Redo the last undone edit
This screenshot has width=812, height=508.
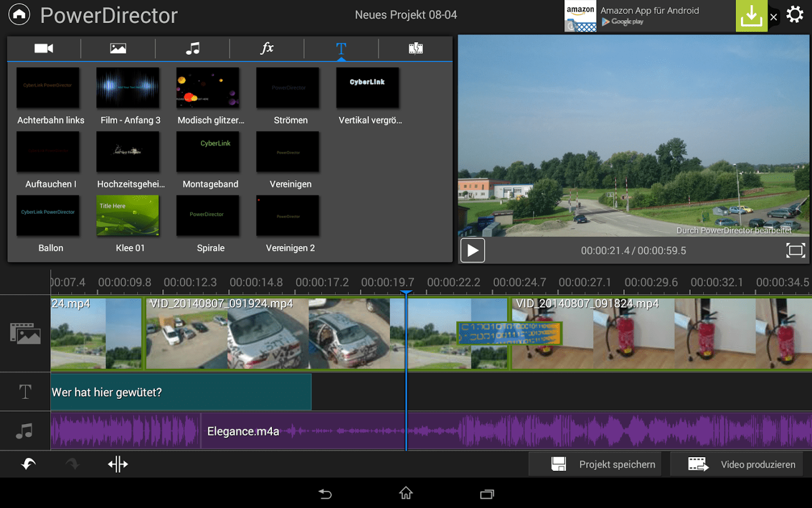(72, 464)
